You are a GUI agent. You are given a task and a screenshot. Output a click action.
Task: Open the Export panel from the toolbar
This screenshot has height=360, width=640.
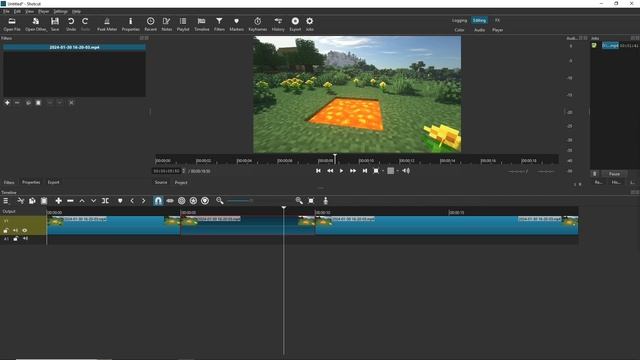click(295, 24)
